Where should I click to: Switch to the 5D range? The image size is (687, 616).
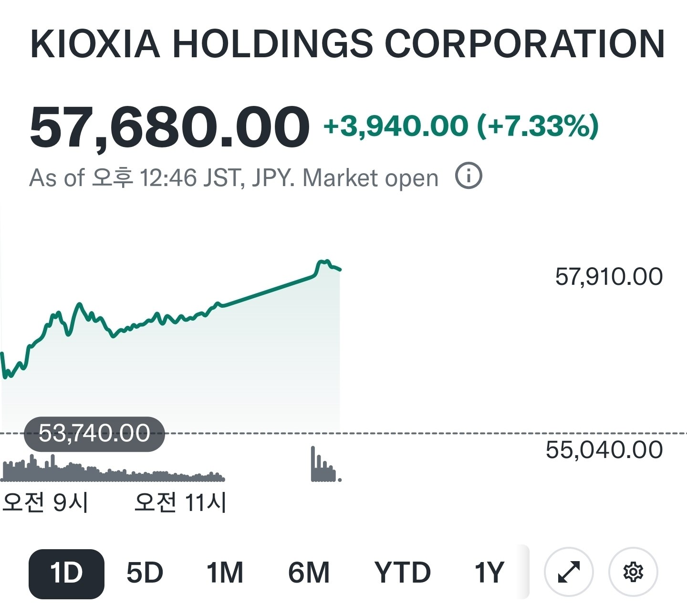tap(145, 573)
